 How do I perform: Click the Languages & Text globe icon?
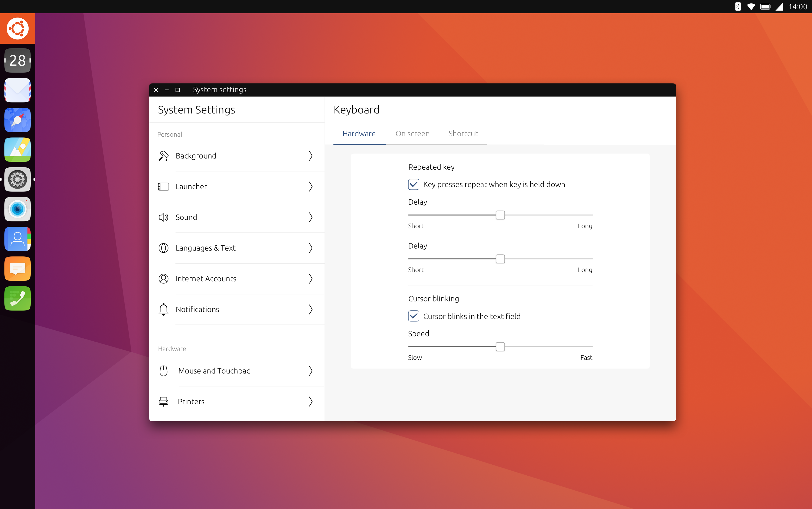[163, 248]
